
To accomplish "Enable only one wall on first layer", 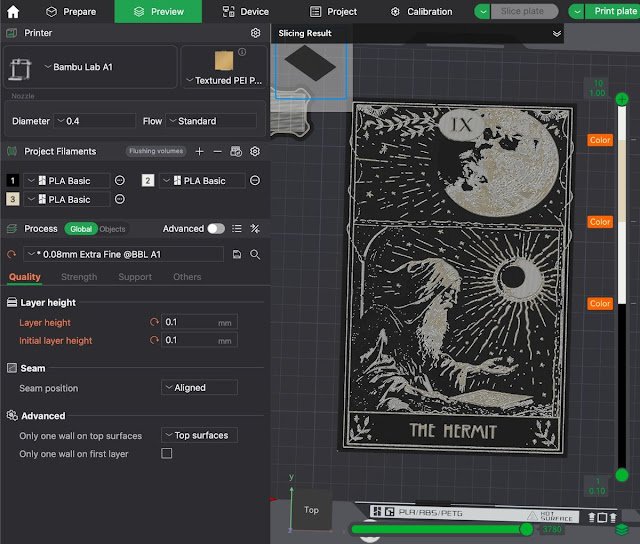I will (x=167, y=454).
